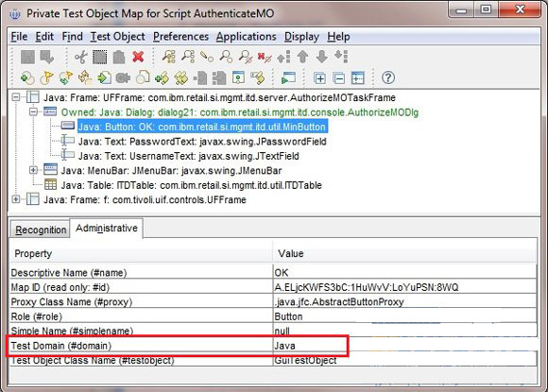Open the Test Object menu
Screen dimensions: 548x392
click(x=117, y=36)
